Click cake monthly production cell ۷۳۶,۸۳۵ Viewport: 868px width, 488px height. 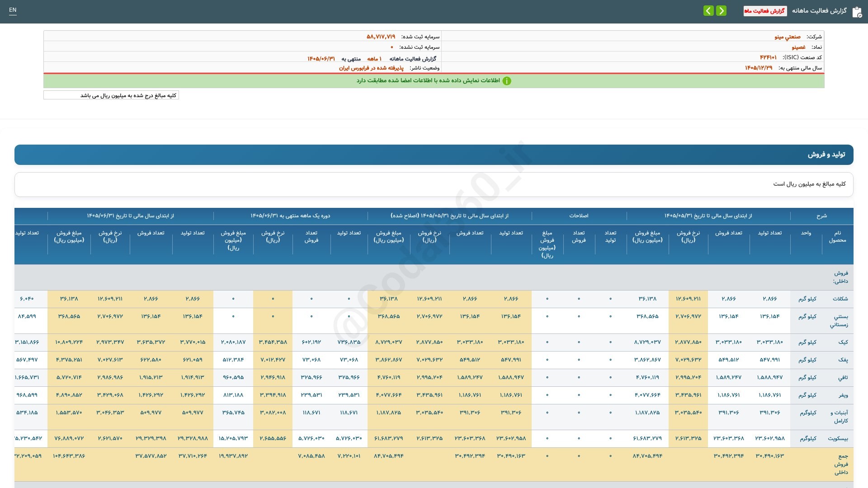(349, 343)
